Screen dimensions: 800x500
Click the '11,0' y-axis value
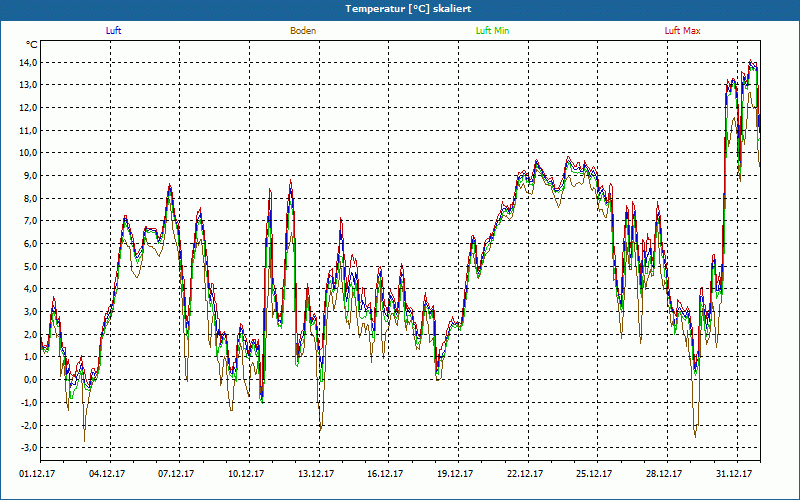(28, 130)
